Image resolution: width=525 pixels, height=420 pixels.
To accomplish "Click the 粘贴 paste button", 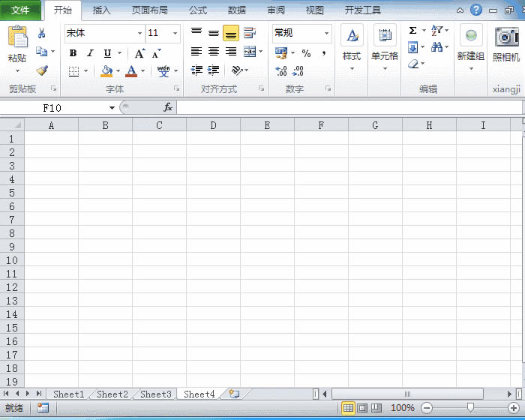I will coord(17,45).
